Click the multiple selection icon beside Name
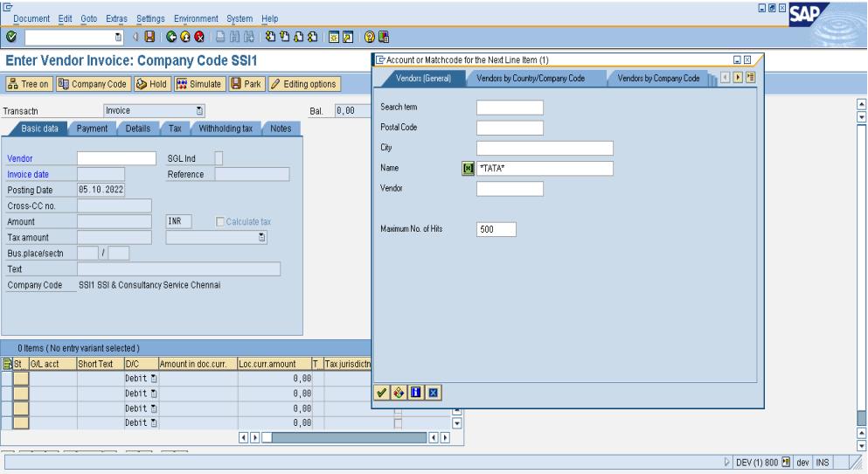This screenshot has height=474, width=868. tap(469, 168)
